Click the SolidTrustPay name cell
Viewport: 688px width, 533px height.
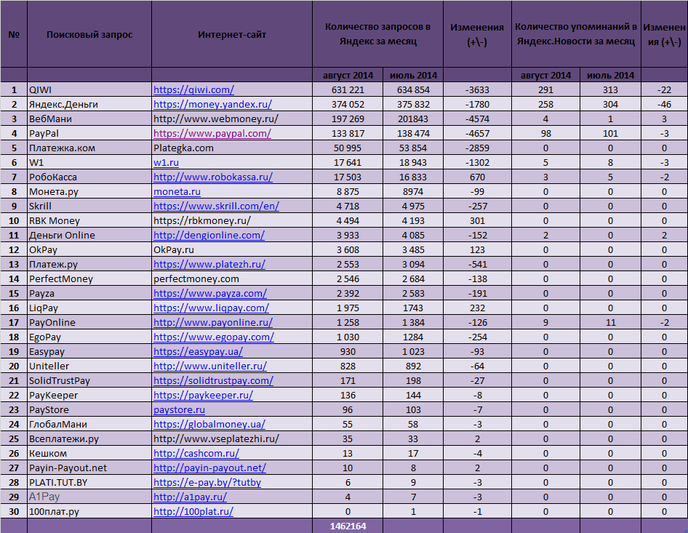point(90,380)
